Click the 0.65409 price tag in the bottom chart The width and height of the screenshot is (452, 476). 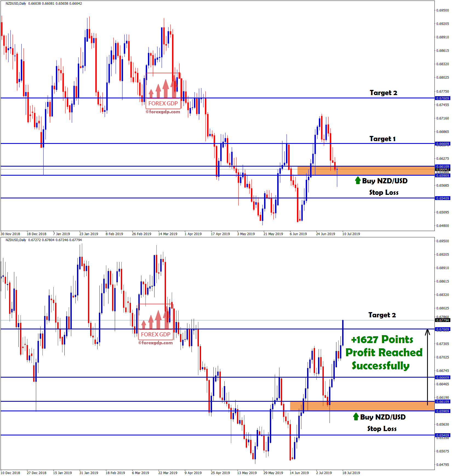[442, 435]
